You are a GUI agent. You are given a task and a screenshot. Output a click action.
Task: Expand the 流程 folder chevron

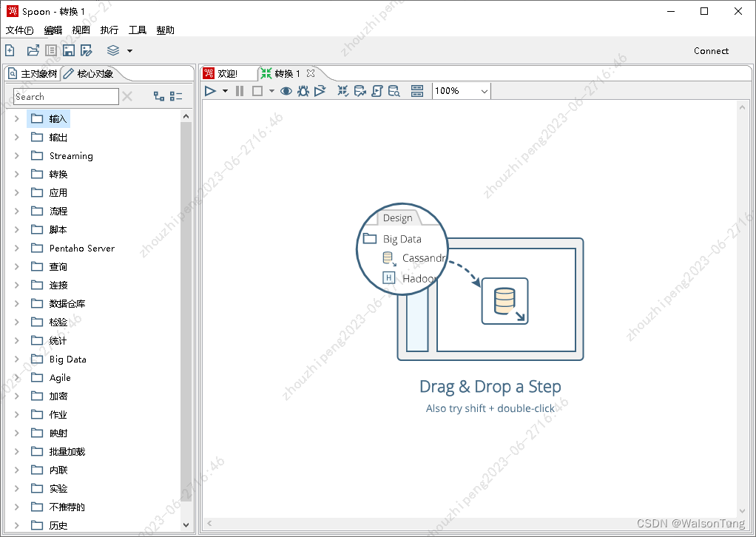(x=17, y=211)
